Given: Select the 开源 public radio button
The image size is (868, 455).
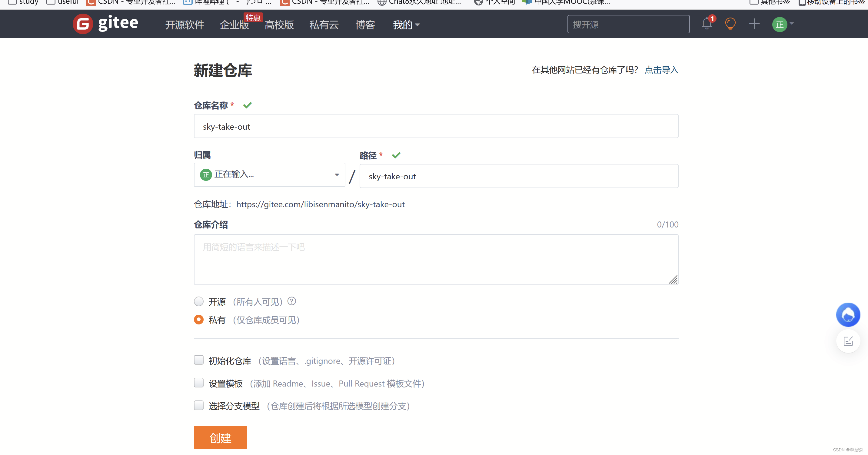Looking at the screenshot, I should coord(199,301).
